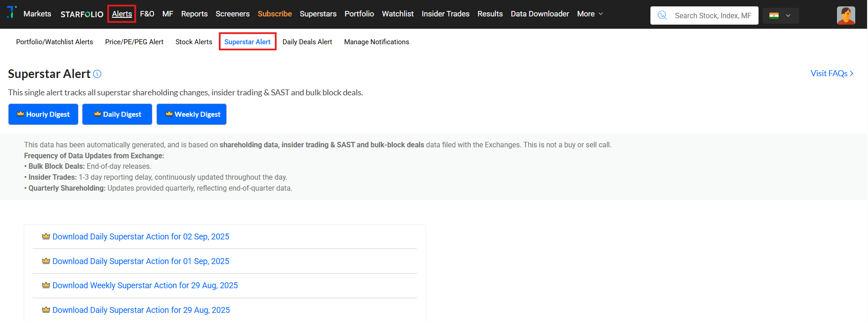Click the Quarterly Shareholding update note
The height and width of the screenshot is (322, 868).
[x=158, y=188]
